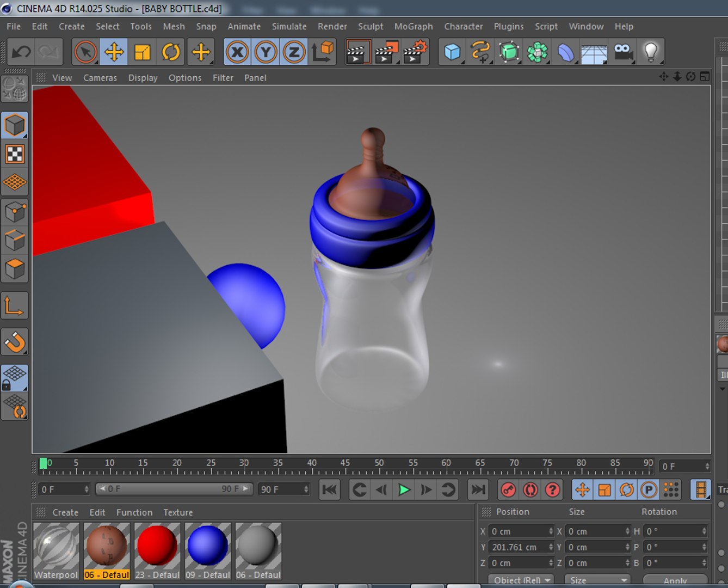
Task: Open the File menu
Action: pos(14,26)
